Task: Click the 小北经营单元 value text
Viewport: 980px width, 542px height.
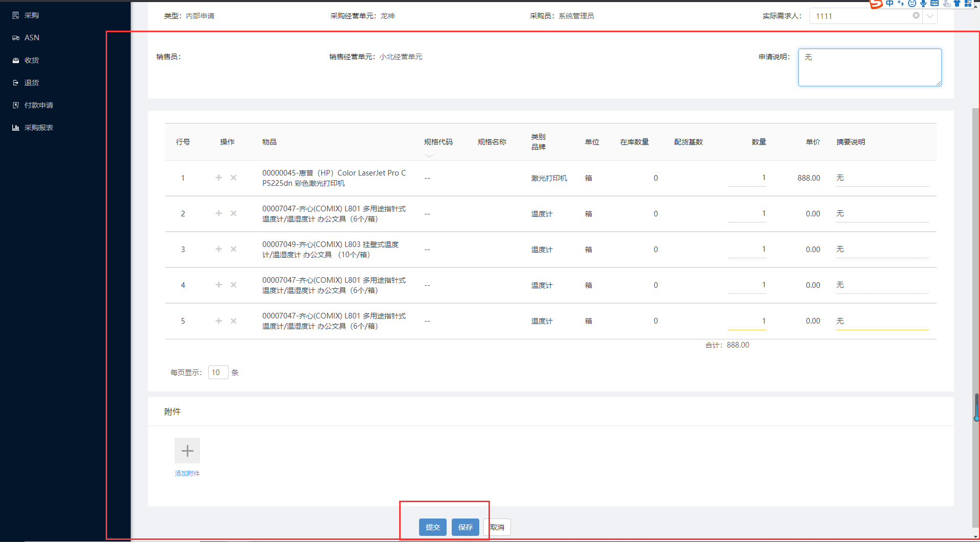Action: pos(401,57)
